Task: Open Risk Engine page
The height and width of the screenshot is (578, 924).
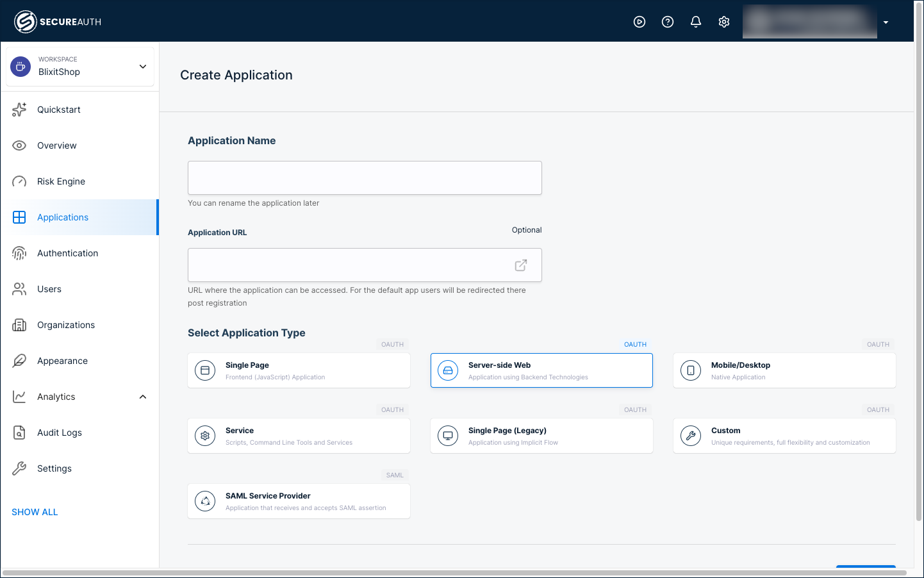Action: (x=79, y=181)
